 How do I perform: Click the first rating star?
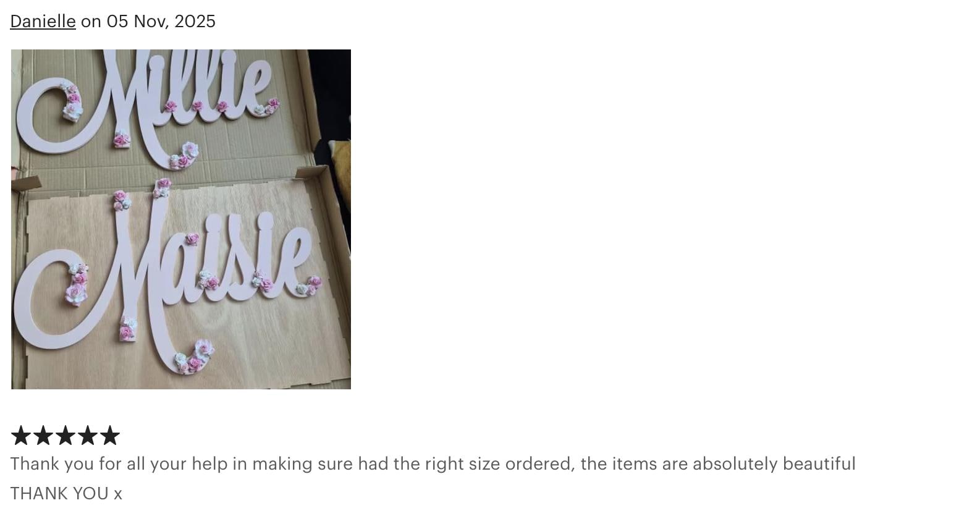(20, 436)
